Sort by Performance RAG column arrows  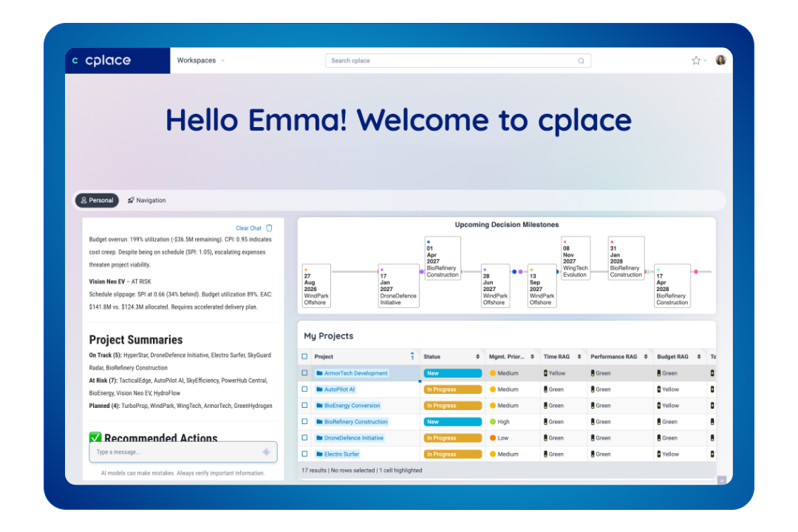646,357
